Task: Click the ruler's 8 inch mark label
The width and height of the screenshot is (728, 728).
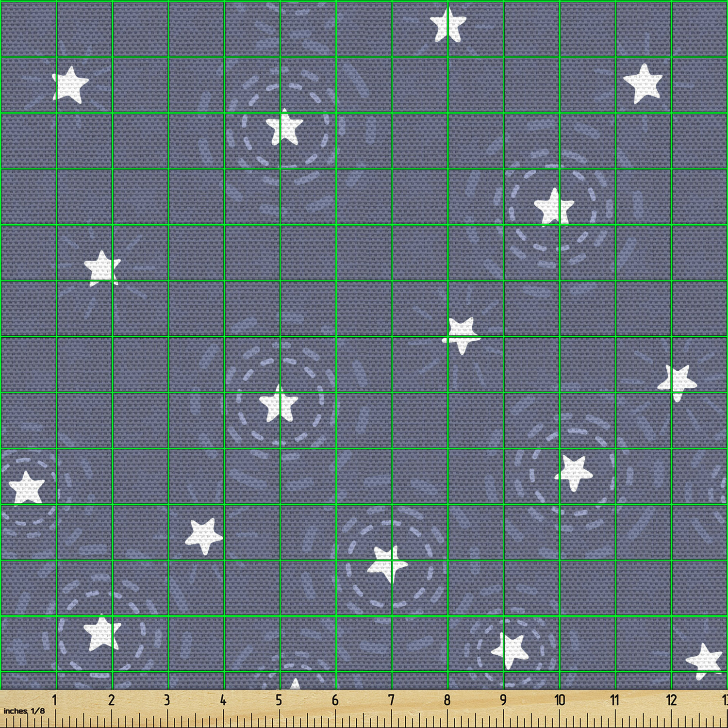Action: 447,700
